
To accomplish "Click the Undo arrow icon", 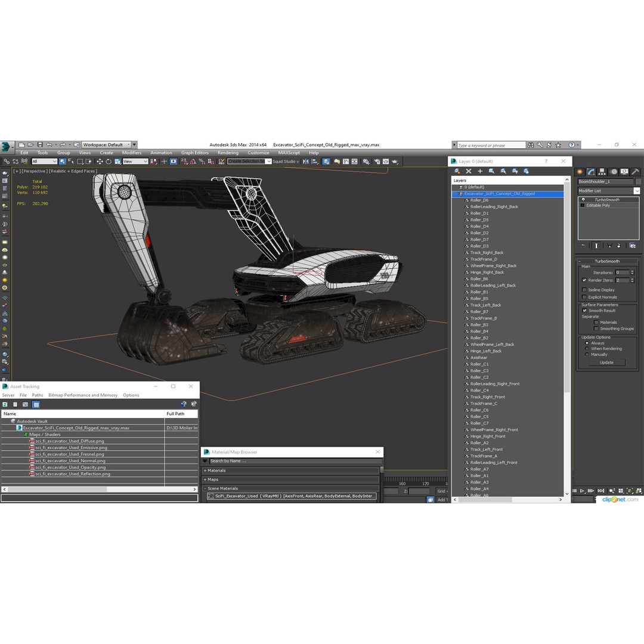I will click(49, 144).
